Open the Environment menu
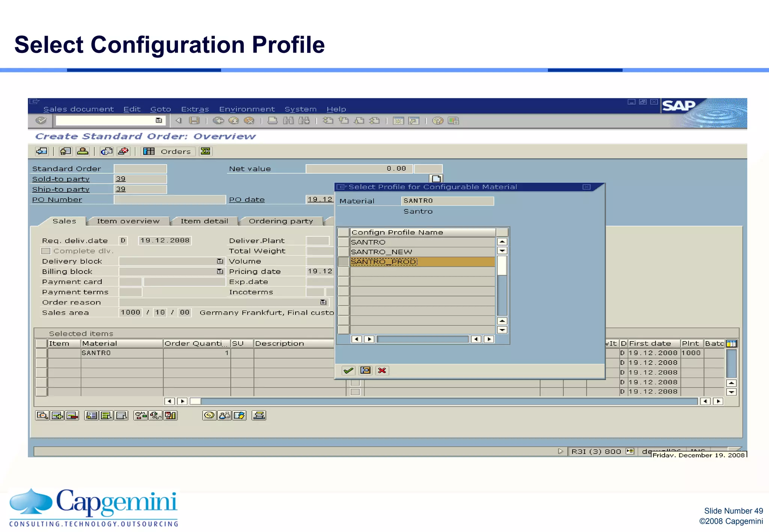The width and height of the screenshot is (769, 532). (x=247, y=109)
